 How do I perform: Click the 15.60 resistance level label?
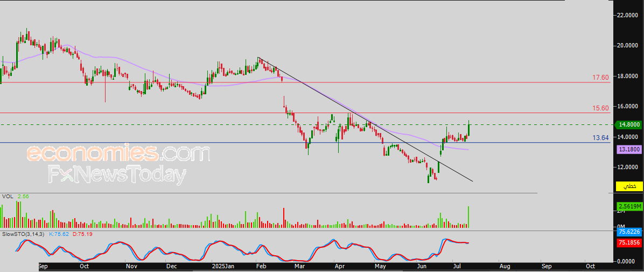coord(600,108)
